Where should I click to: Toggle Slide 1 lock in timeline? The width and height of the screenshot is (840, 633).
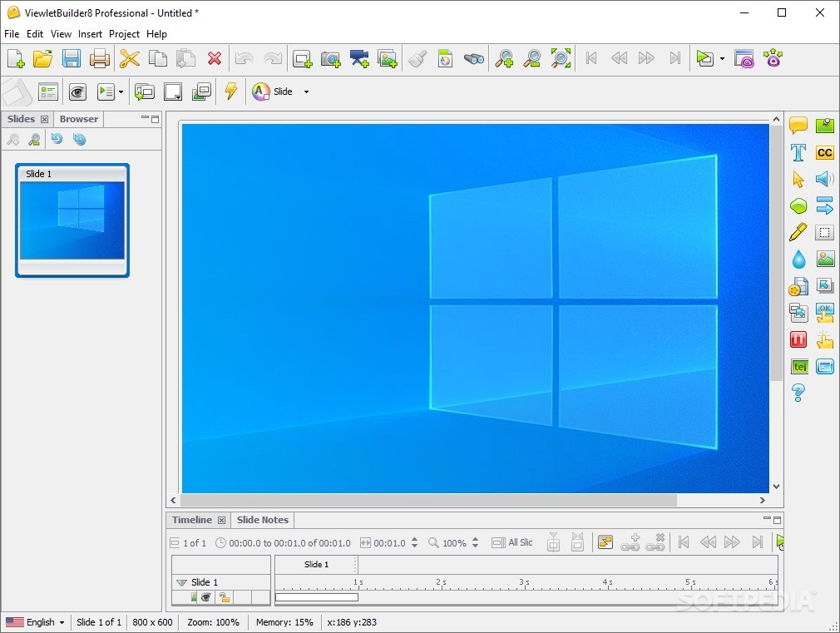coord(225,597)
